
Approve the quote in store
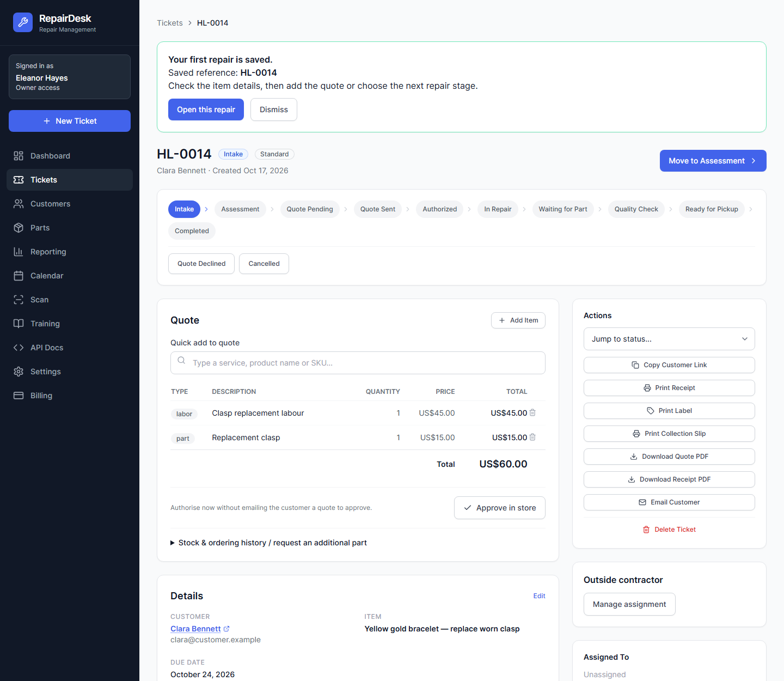[x=500, y=508]
